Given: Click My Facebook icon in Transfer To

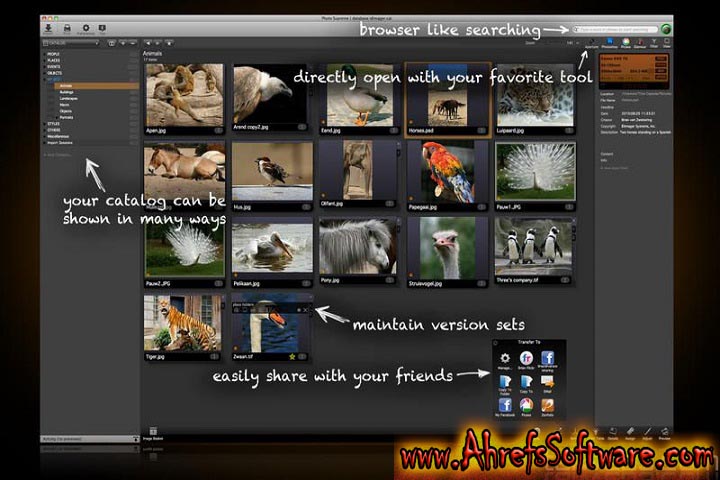Looking at the screenshot, I should click(x=505, y=407).
